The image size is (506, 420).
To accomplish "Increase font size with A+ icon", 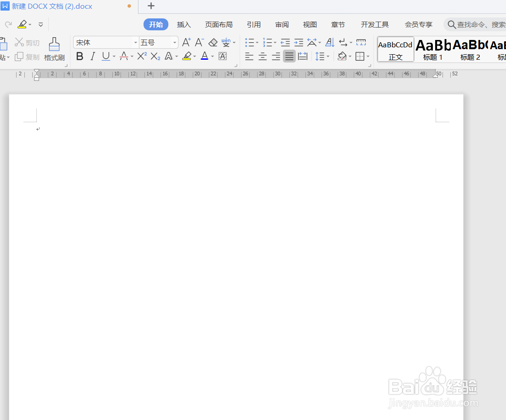I will (186, 42).
